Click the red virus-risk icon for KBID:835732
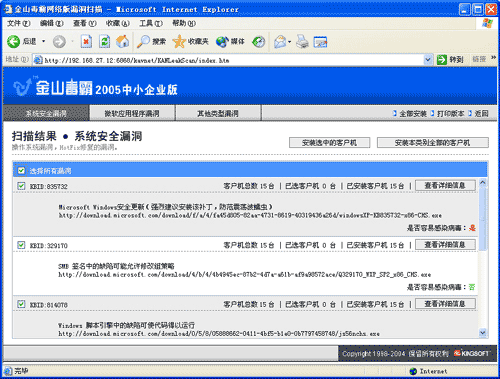500x379 pixels. click(x=472, y=228)
